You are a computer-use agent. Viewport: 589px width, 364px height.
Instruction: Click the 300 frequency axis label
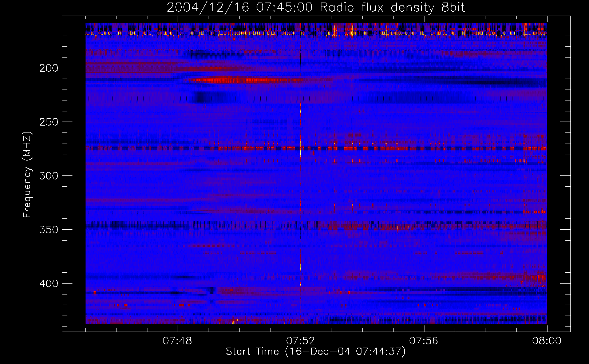click(49, 176)
